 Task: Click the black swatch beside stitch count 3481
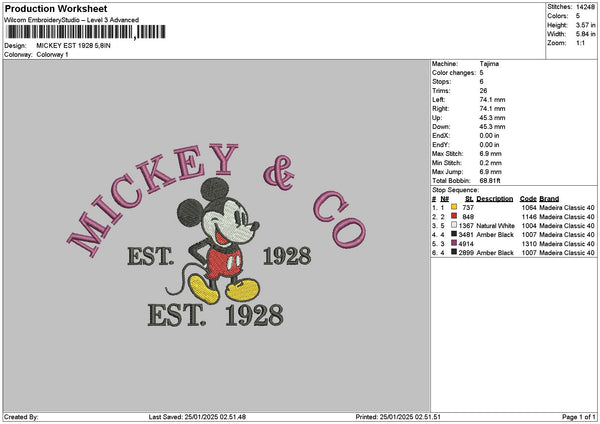point(454,234)
